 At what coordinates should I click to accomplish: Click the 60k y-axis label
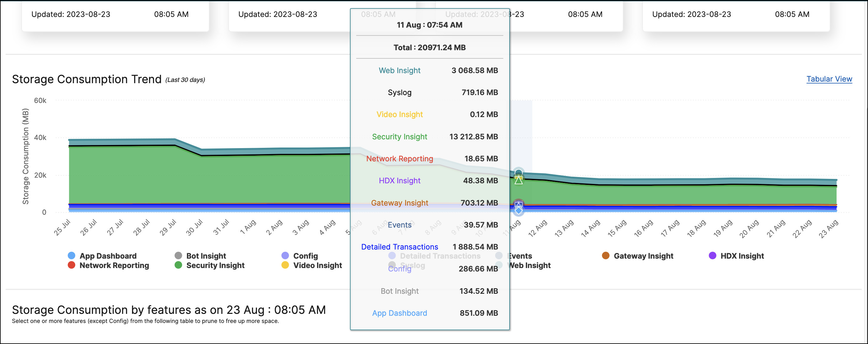click(x=40, y=100)
